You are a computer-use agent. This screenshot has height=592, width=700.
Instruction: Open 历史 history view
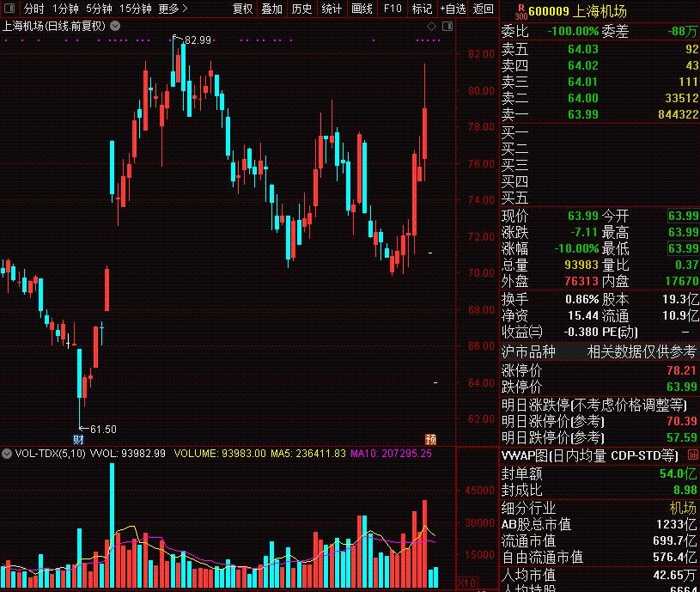pos(301,9)
